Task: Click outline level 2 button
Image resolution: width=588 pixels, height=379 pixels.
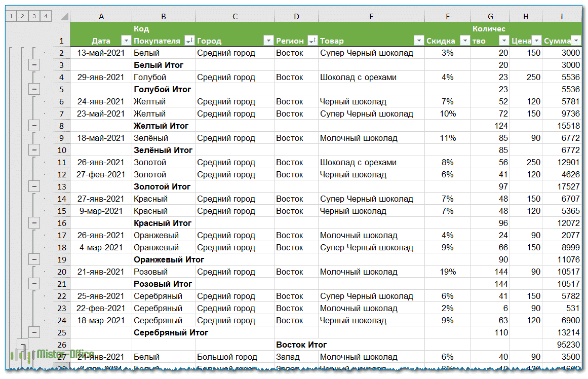Action: pyautogui.click(x=22, y=16)
